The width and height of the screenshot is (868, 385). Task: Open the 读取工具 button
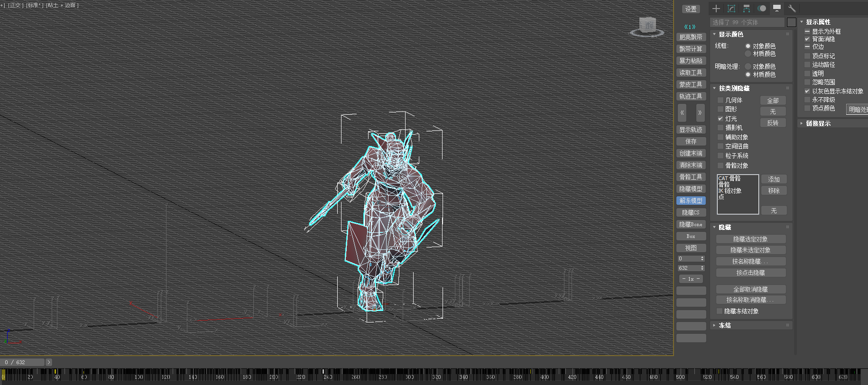[691, 73]
